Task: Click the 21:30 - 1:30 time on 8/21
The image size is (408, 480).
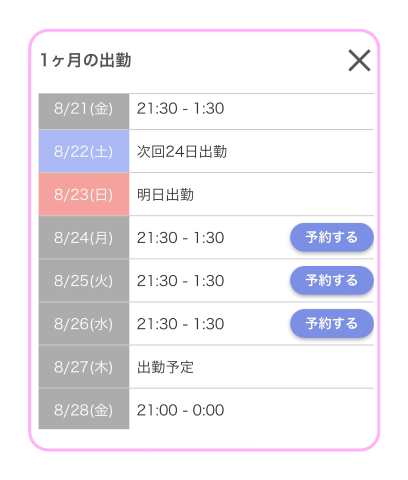Action: tap(180, 108)
